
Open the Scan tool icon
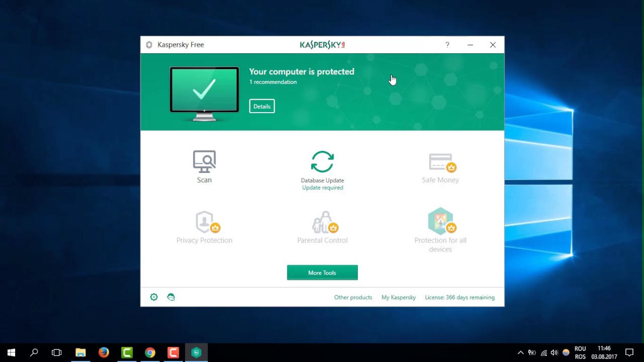[x=204, y=161]
